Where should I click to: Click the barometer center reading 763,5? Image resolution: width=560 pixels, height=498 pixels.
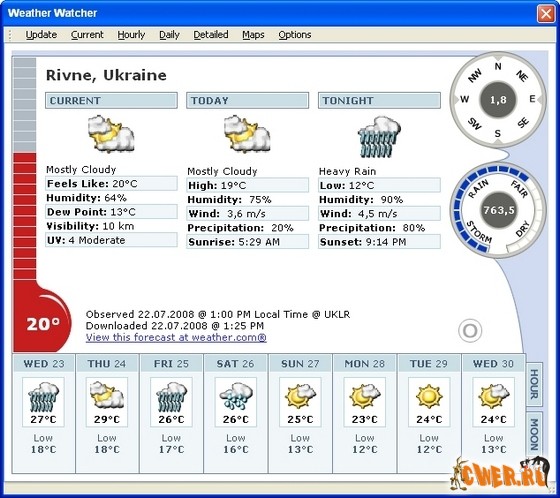498,210
